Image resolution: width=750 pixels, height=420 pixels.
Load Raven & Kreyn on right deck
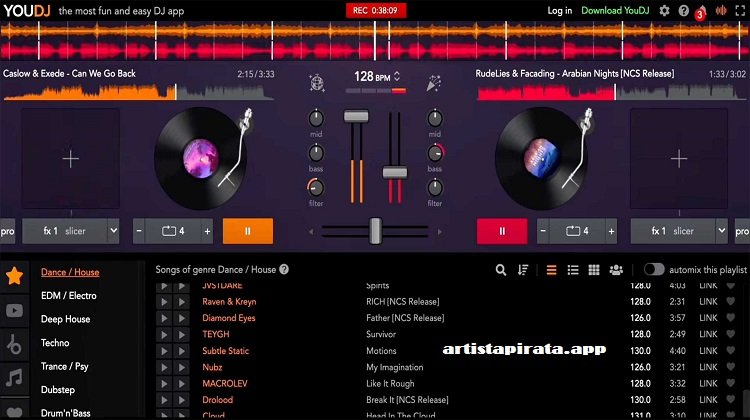click(x=182, y=302)
